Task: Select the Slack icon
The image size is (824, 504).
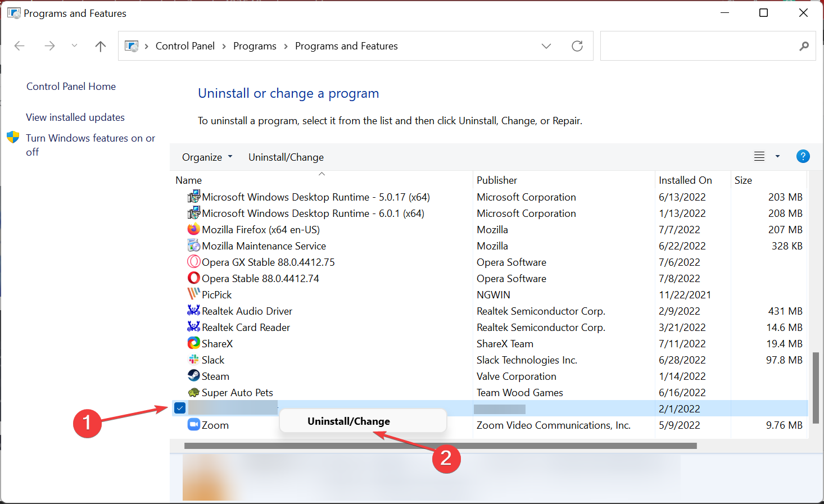Action: click(x=194, y=360)
